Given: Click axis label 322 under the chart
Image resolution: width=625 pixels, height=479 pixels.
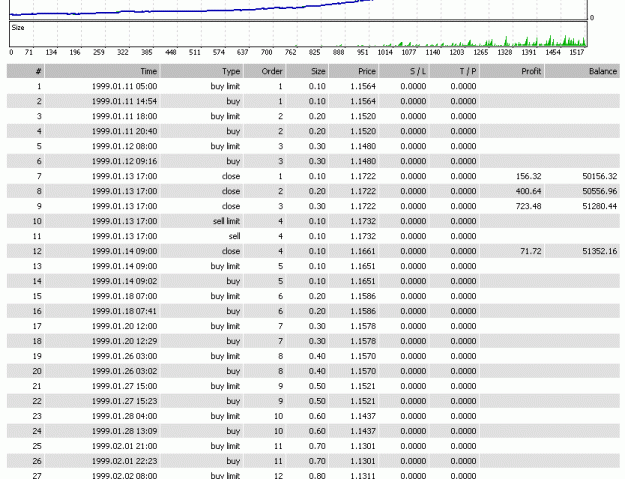Looking at the screenshot, I should (122, 53).
